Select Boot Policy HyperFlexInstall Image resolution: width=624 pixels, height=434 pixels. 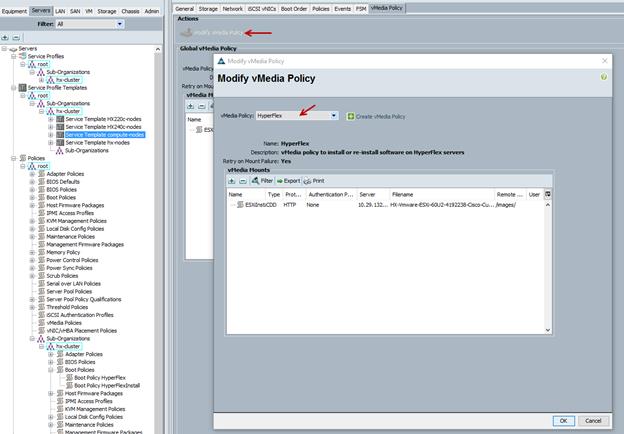[107, 385]
